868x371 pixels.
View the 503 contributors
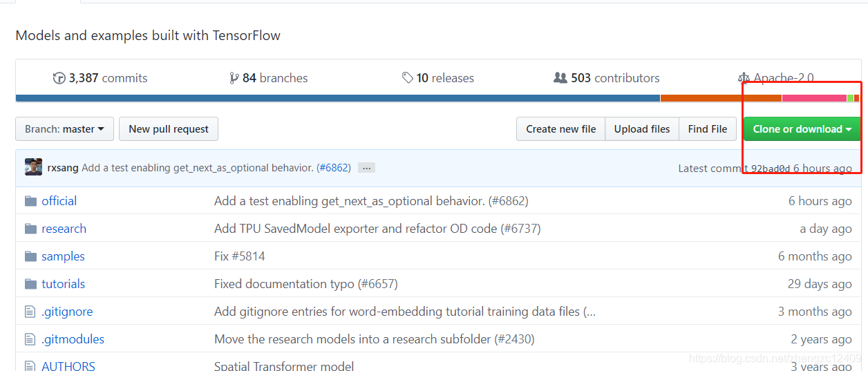(x=607, y=78)
